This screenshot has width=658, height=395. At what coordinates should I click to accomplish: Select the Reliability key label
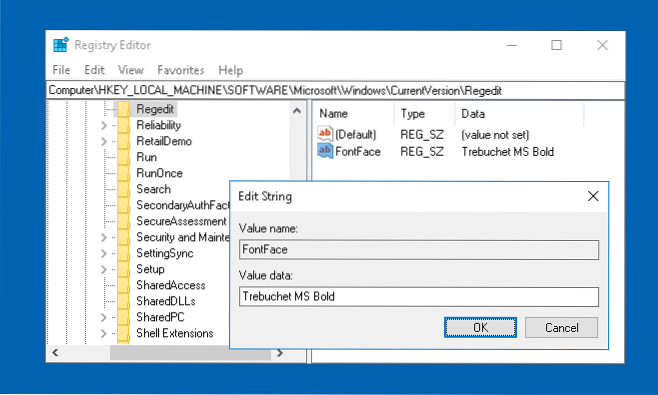159,125
